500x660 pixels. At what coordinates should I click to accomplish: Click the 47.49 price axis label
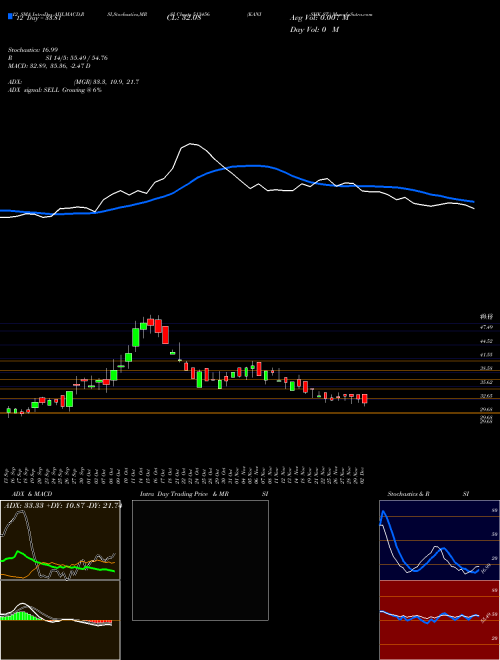(x=487, y=327)
